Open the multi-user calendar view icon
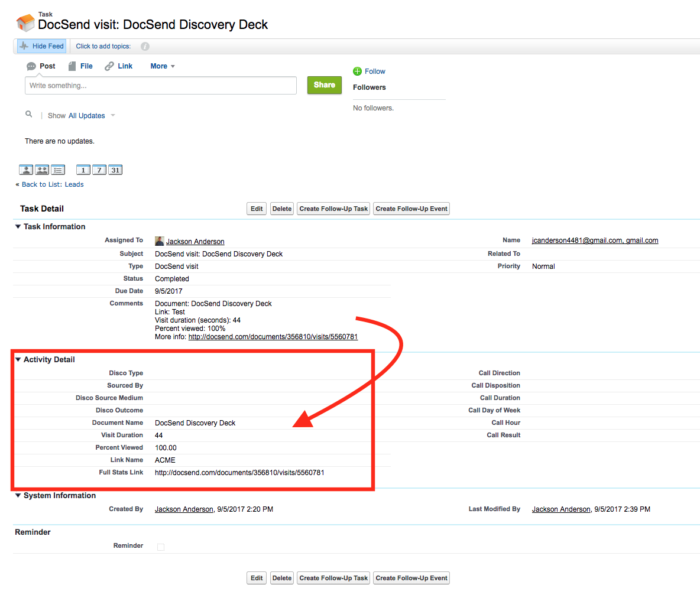 pyautogui.click(x=42, y=170)
